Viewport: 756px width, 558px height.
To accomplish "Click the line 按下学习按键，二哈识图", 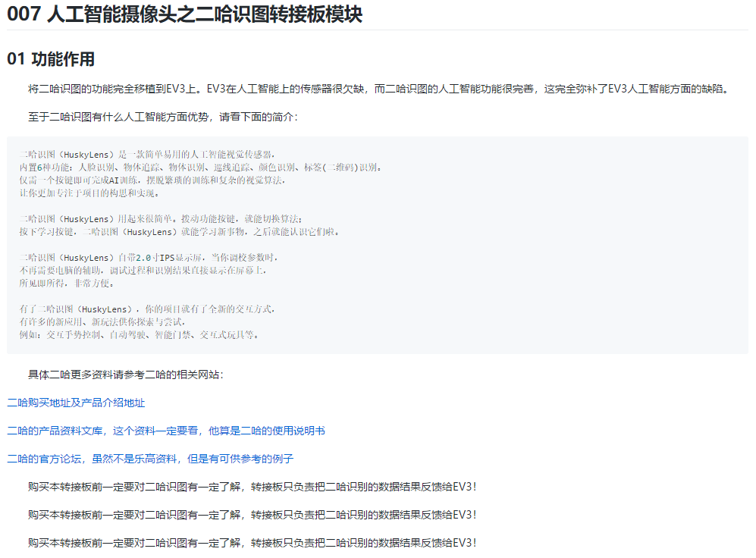I will coord(180,232).
